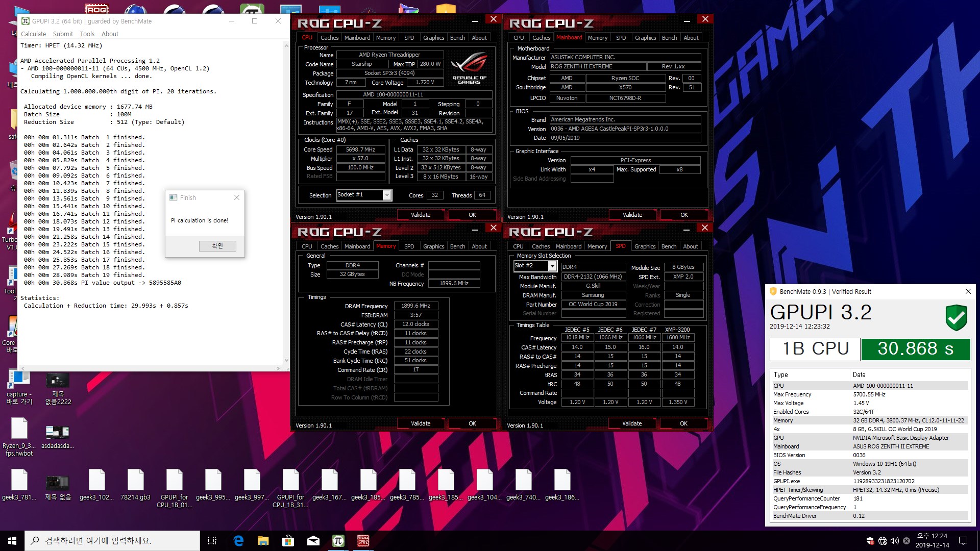Screen dimensions: 980x551
Task: Select the geek3_997 desktop file
Action: [252, 485]
